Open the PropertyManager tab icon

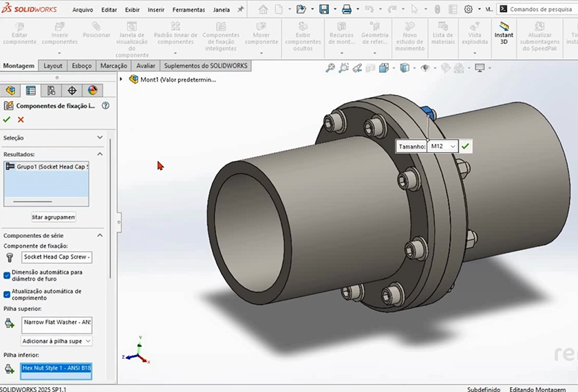(x=31, y=90)
